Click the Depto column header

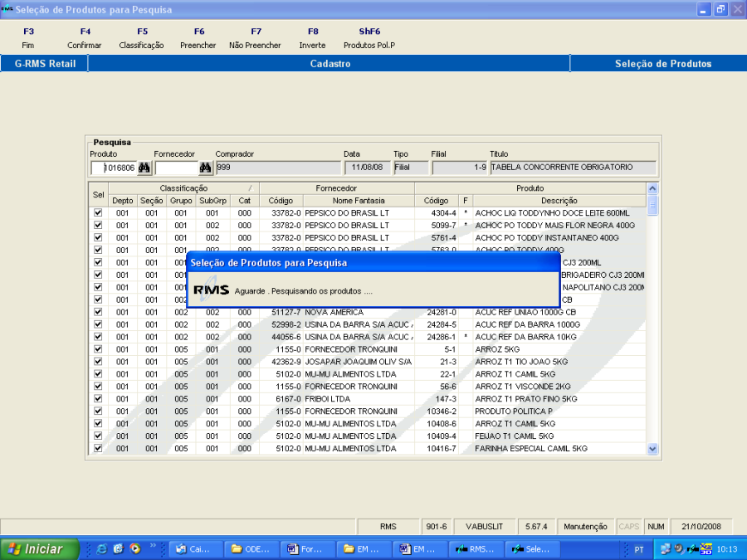tap(123, 201)
